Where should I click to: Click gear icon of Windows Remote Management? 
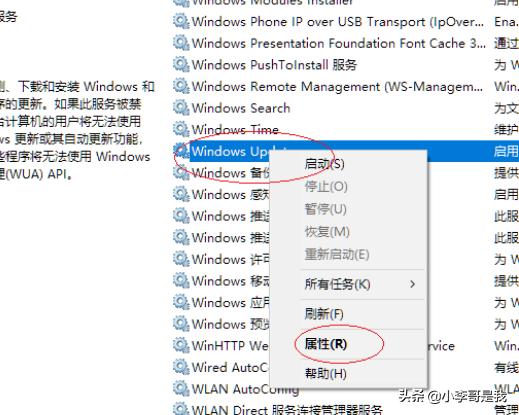[x=181, y=86]
